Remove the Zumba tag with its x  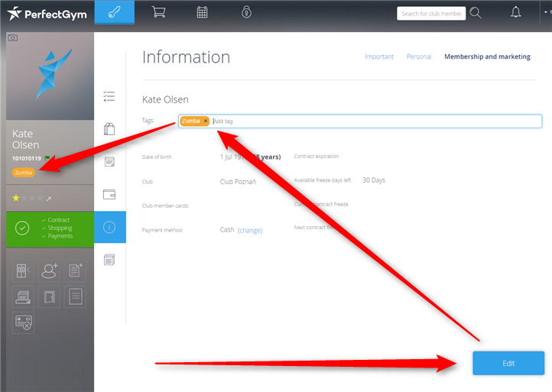point(206,121)
